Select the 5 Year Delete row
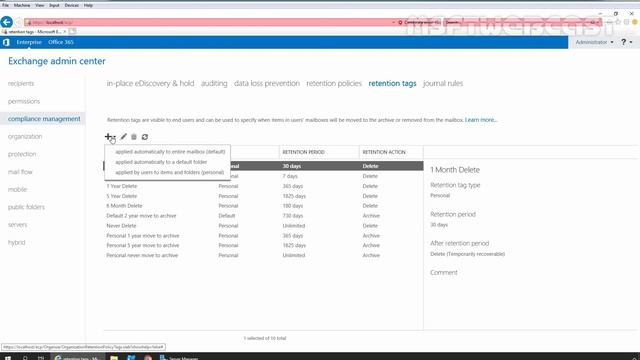 pos(263,196)
